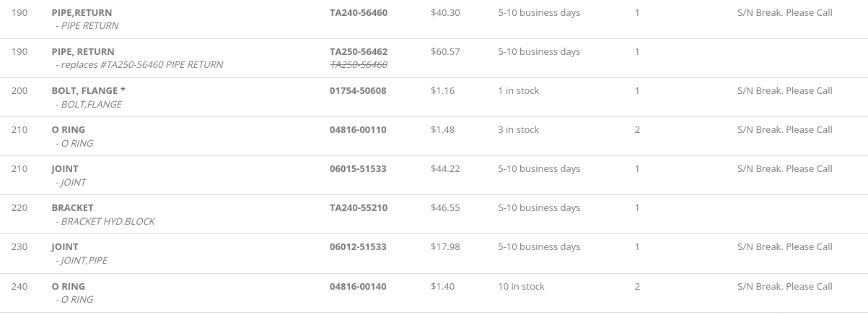Click the $44.22 price for JOINT

[445, 169]
